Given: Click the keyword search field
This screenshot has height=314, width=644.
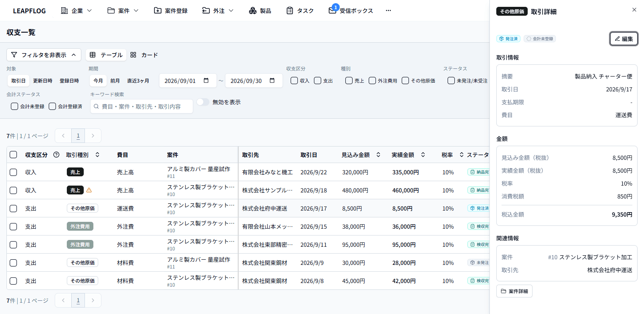Looking at the screenshot, I should pos(142,106).
